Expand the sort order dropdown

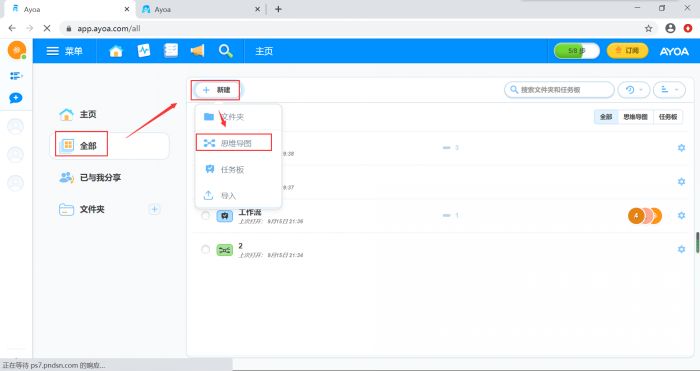[x=669, y=90]
